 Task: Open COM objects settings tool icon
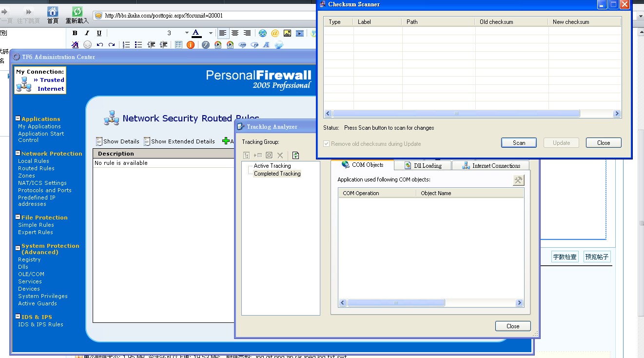tap(518, 180)
